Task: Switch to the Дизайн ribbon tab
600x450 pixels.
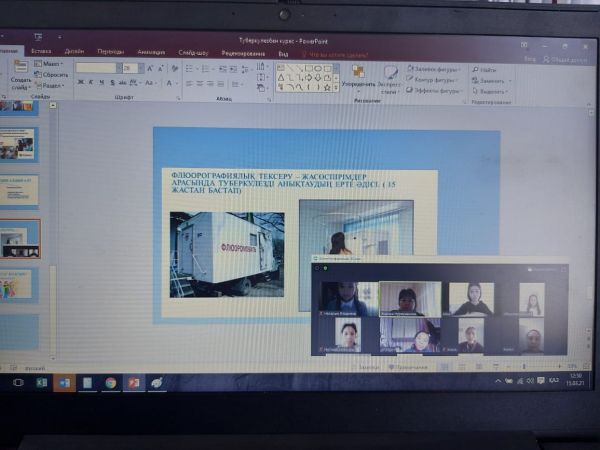Action: (74, 50)
